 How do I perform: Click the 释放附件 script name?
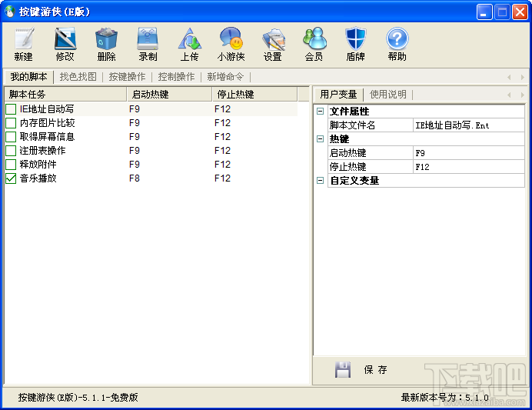coord(38,165)
